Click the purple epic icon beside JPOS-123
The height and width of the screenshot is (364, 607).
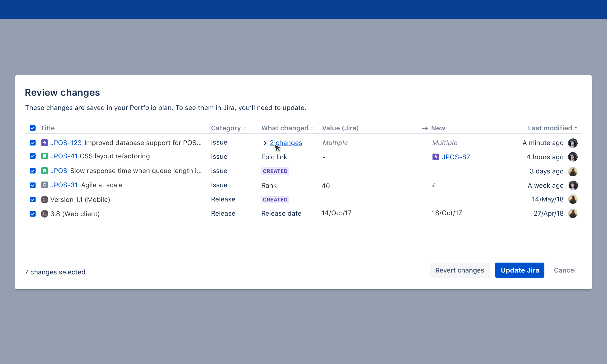coord(44,142)
